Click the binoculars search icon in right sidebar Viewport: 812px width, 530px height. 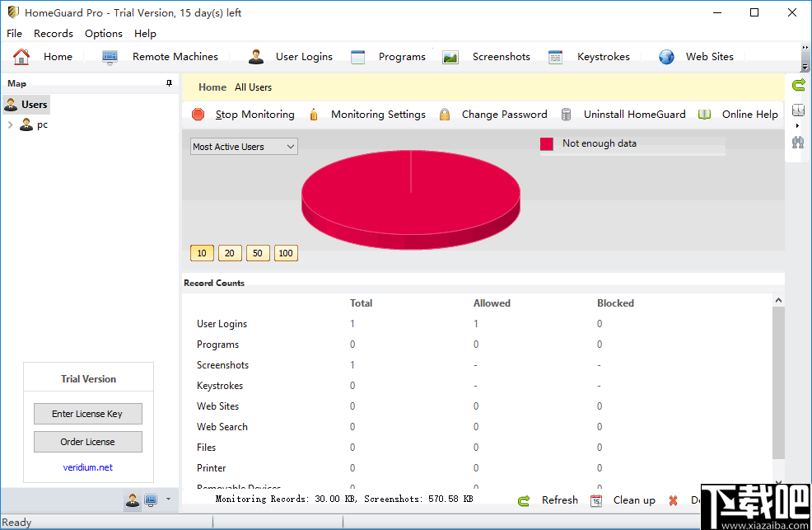(x=798, y=142)
